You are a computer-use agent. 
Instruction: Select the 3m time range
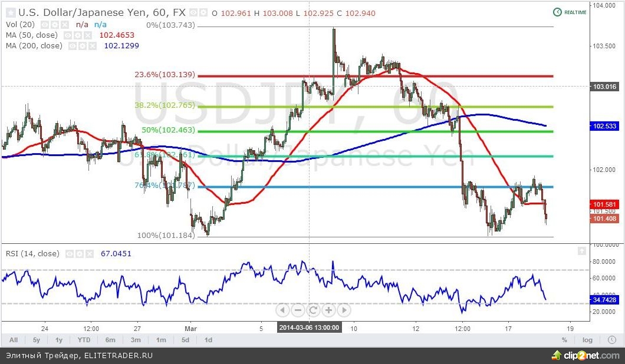pos(136,340)
